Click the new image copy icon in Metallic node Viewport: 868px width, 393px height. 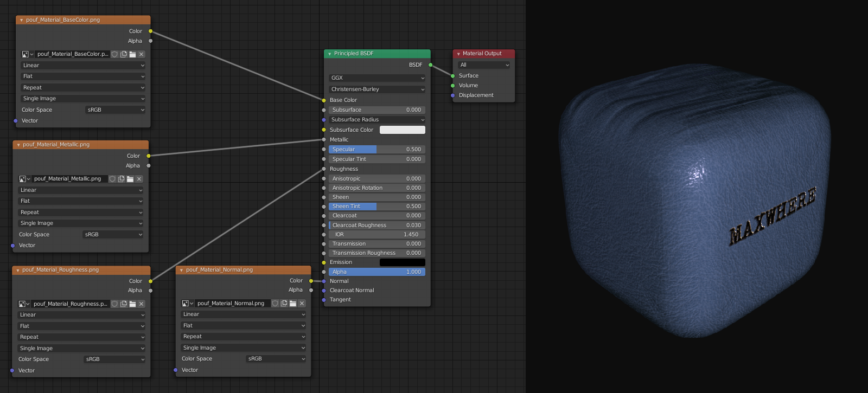click(x=121, y=179)
